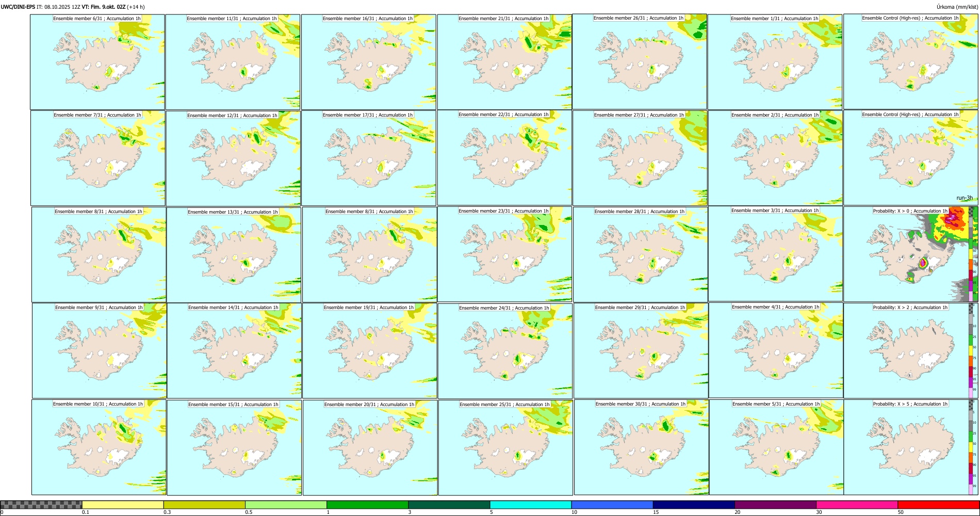
Task: Click the Ensemble member 1/31 map panel
Action: coord(775,62)
